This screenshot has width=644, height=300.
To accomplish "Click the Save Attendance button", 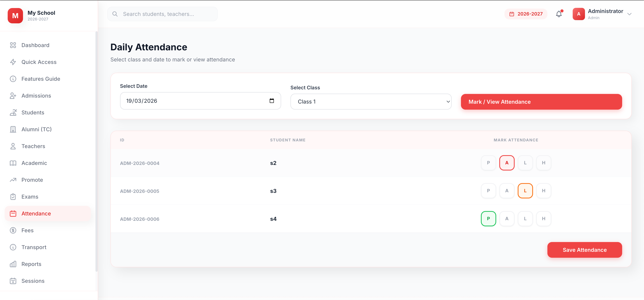I will coord(585,250).
